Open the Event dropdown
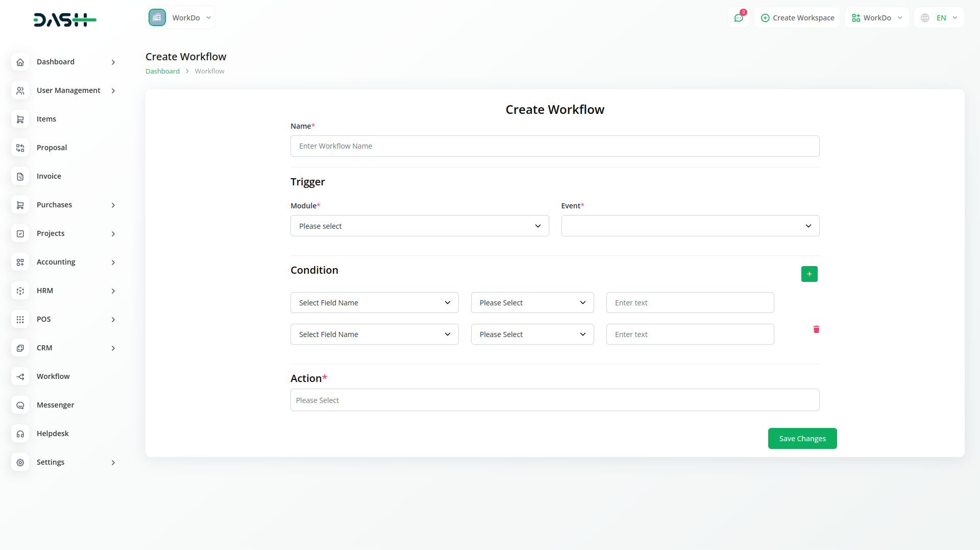This screenshot has width=980, height=550. coord(690,226)
